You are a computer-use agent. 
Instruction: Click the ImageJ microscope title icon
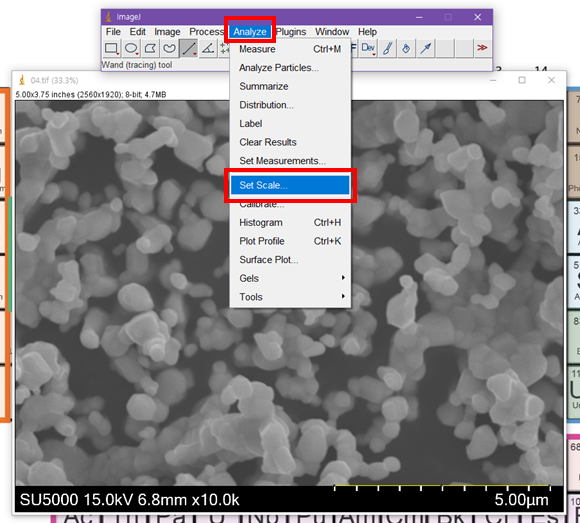coord(108,17)
